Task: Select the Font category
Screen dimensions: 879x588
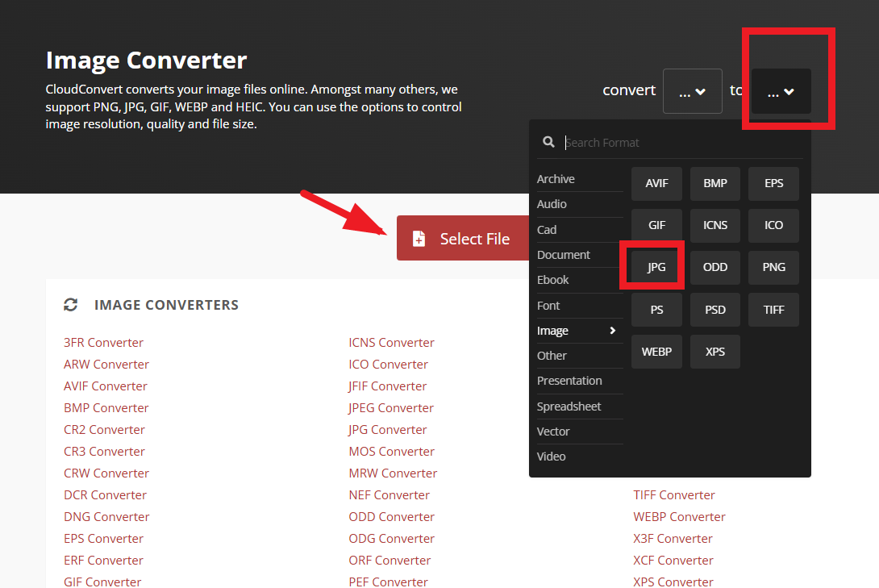Action: click(x=579, y=306)
